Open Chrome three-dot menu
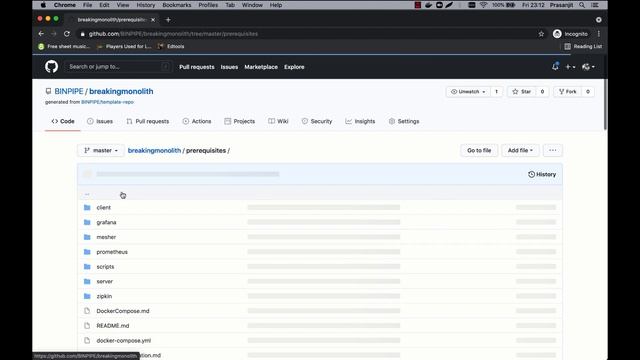Viewport: 640px width, 360px height. pos(599,34)
